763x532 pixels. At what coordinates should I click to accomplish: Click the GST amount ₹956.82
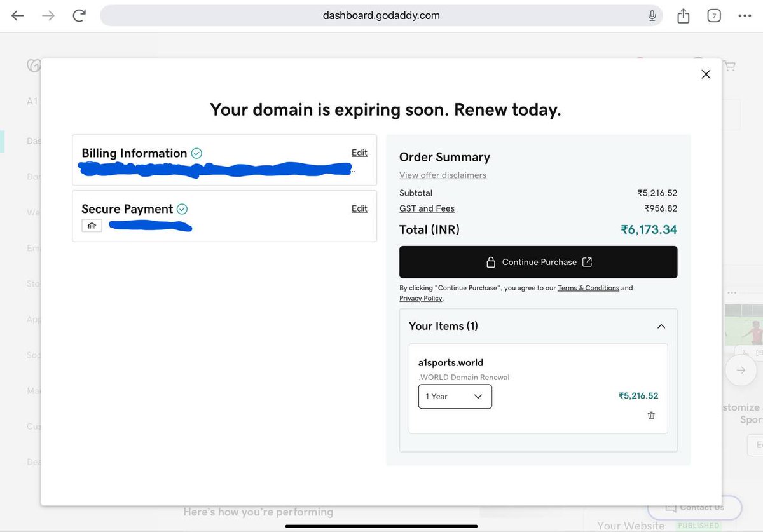(x=661, y=208)
